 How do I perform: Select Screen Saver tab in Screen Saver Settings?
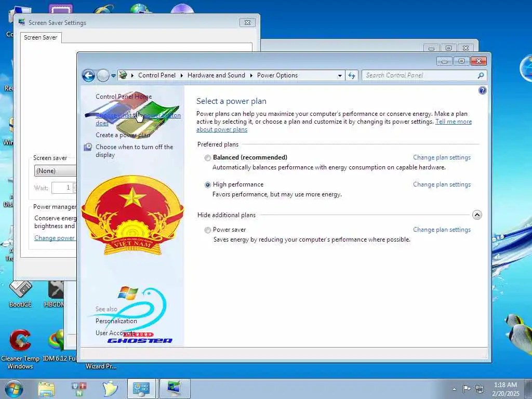click(x=41, y=37)
